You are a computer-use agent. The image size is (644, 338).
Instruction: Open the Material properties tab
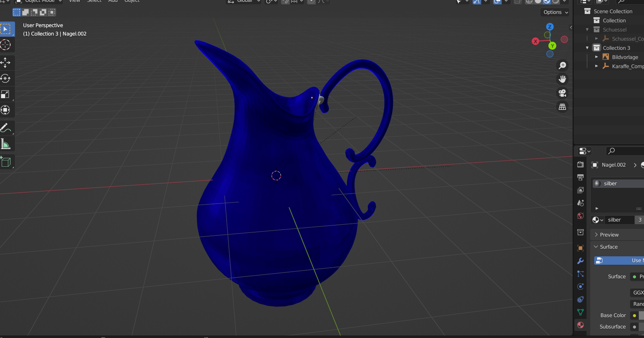click(x=580, y=325)
